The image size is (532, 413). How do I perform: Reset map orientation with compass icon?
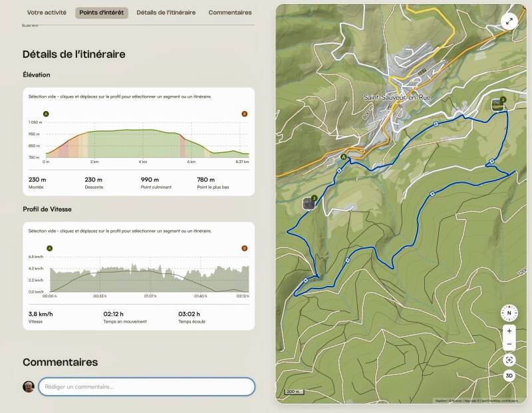tap(509, 313)
